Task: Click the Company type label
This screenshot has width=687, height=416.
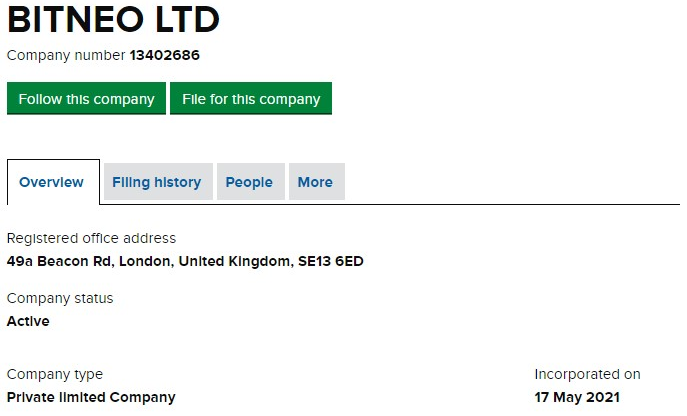Action: click(55, 374)
